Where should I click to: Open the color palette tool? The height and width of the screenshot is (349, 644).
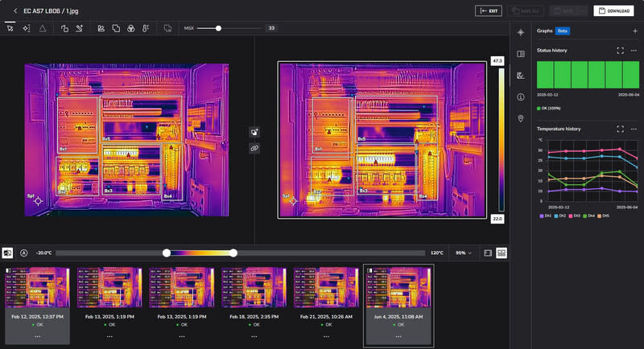130,28
